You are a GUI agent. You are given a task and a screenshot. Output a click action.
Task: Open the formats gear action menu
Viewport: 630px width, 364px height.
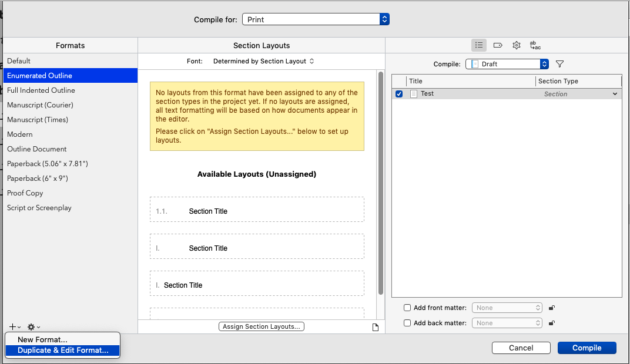[33, 327]
